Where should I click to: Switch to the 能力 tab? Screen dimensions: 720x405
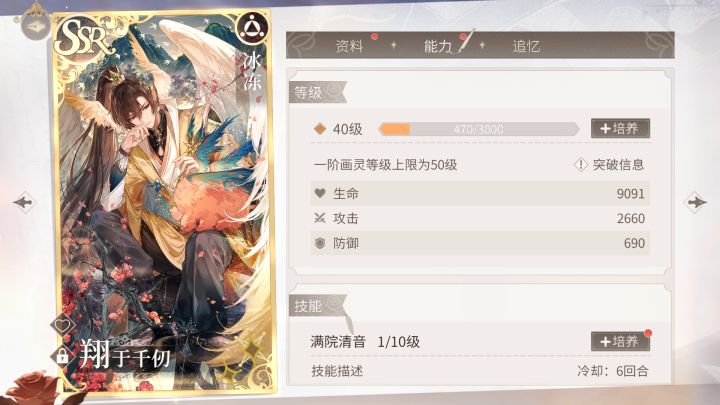(437, 46)
